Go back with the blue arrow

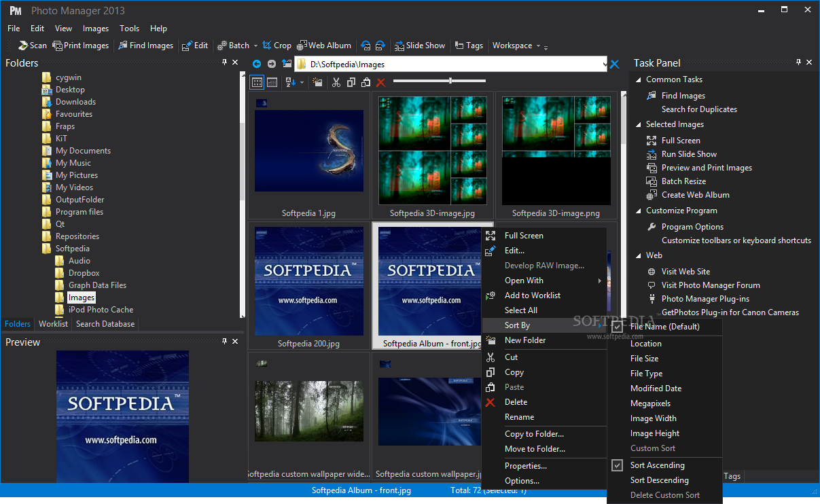[x=257, y=64]
